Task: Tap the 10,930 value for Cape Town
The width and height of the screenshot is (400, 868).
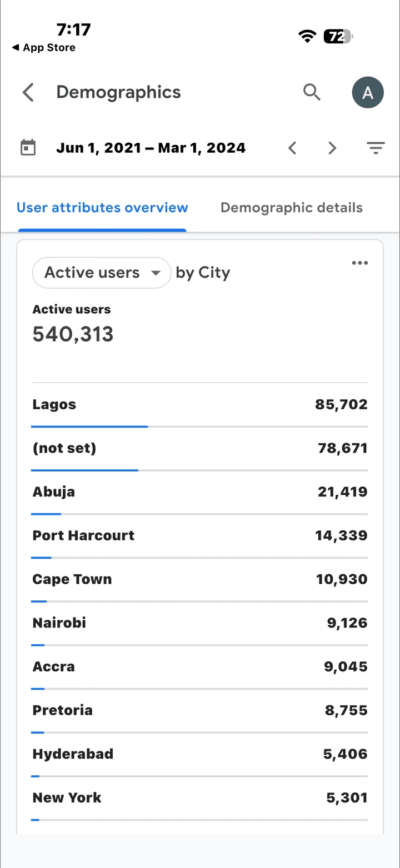Action: [x=342, y=580]
